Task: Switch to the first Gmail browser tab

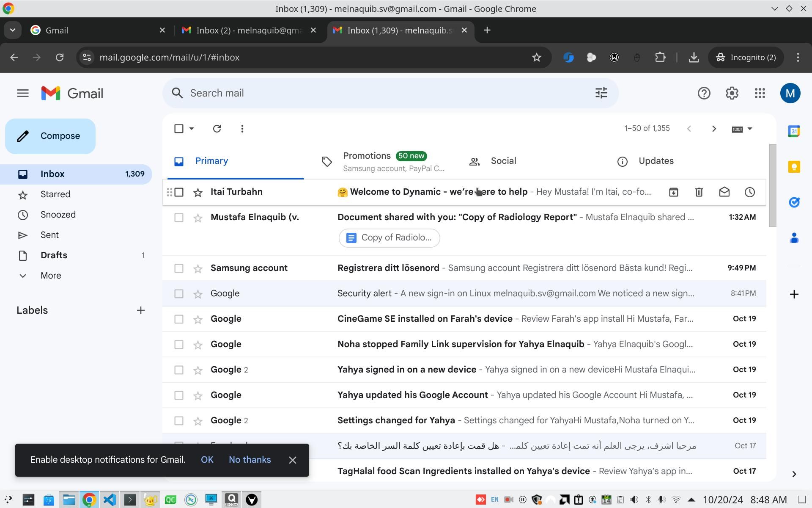Action: pyautogui.click(x=97, y=30)
